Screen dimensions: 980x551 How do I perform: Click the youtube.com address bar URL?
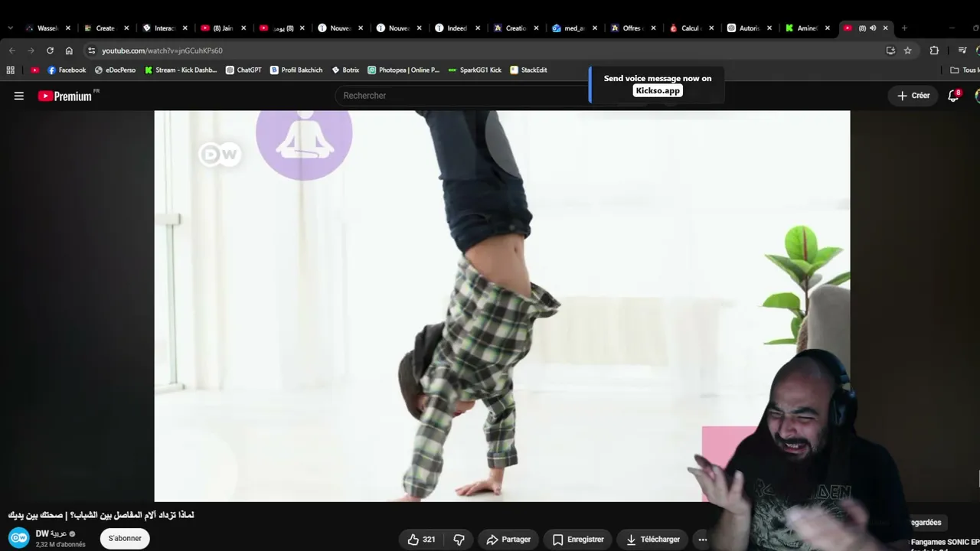pyautogui.click(x=162, y=51)
